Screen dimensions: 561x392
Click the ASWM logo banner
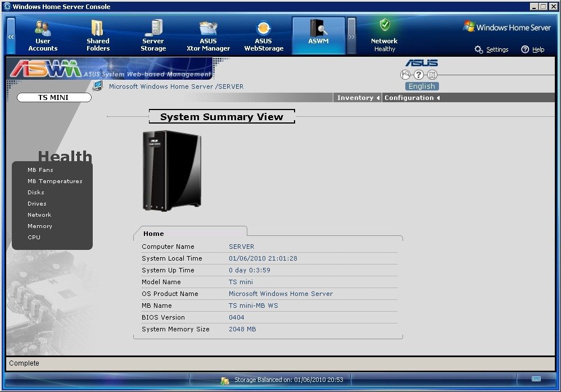(x=111, y=69)
